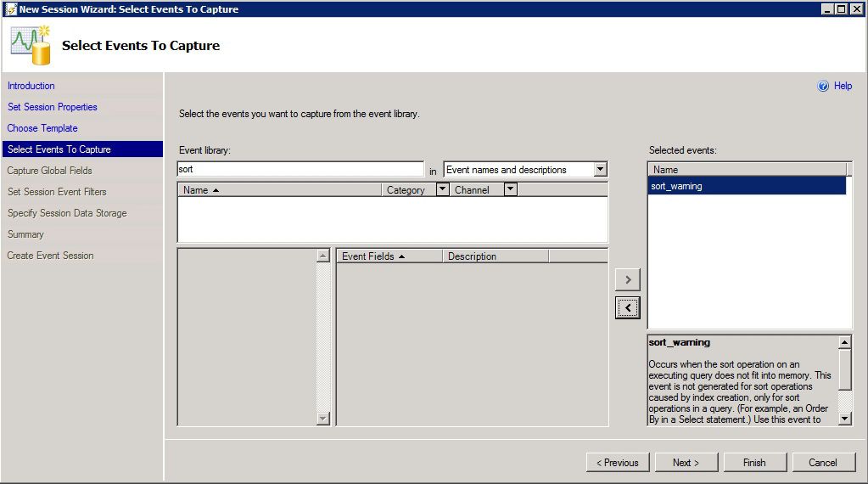Select sort_warning in selected events
Image resolution: width=868 pixels, height=484 pixels.
pyautogui.click(x=747, y=186)
